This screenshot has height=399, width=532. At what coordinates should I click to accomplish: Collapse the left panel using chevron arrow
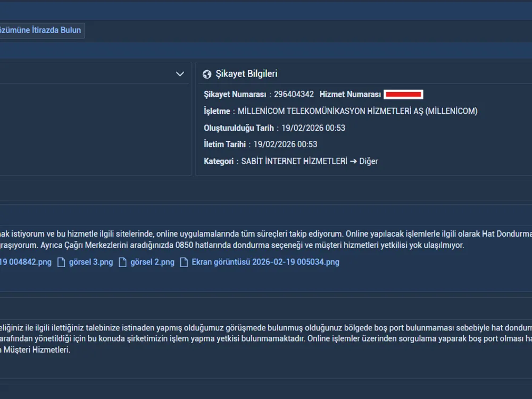tap(180, 74)
